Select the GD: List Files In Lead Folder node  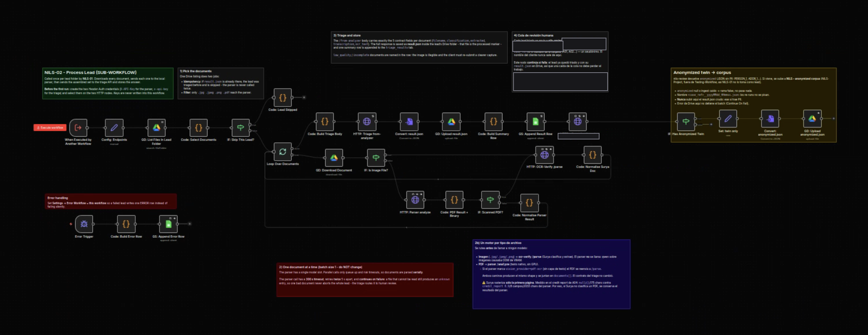tap(156, 128)
